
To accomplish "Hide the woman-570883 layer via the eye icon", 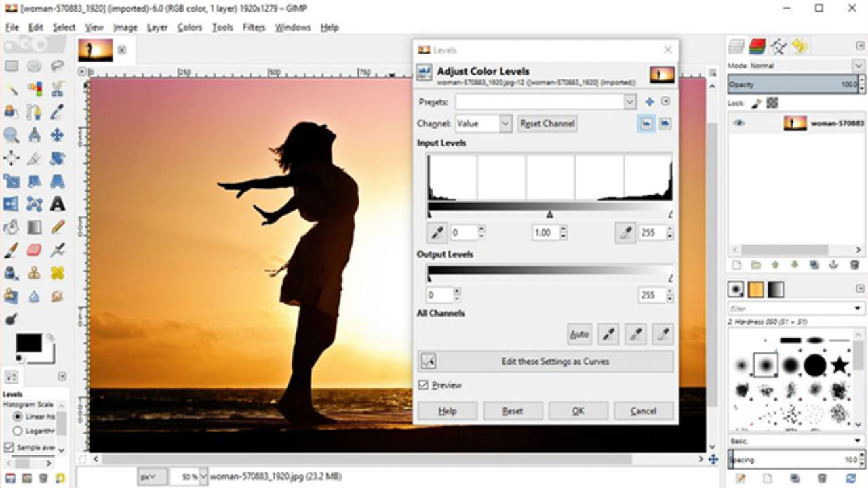I will [x=739, y=123].
